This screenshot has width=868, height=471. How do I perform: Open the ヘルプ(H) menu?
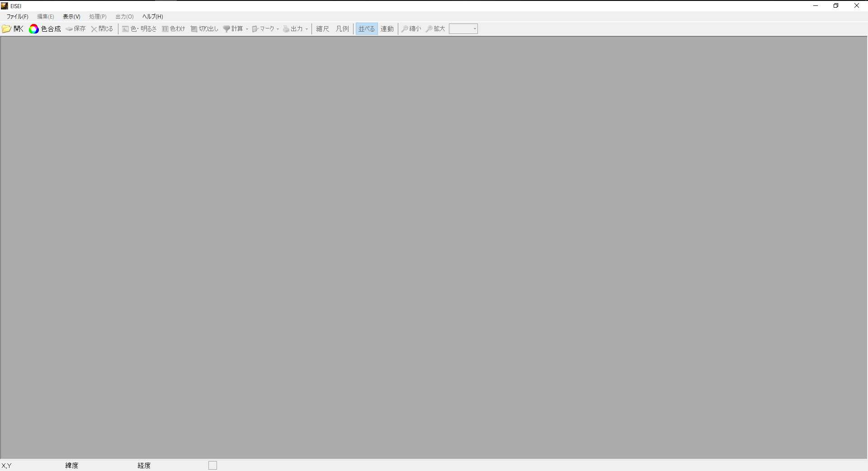[152, 17]
